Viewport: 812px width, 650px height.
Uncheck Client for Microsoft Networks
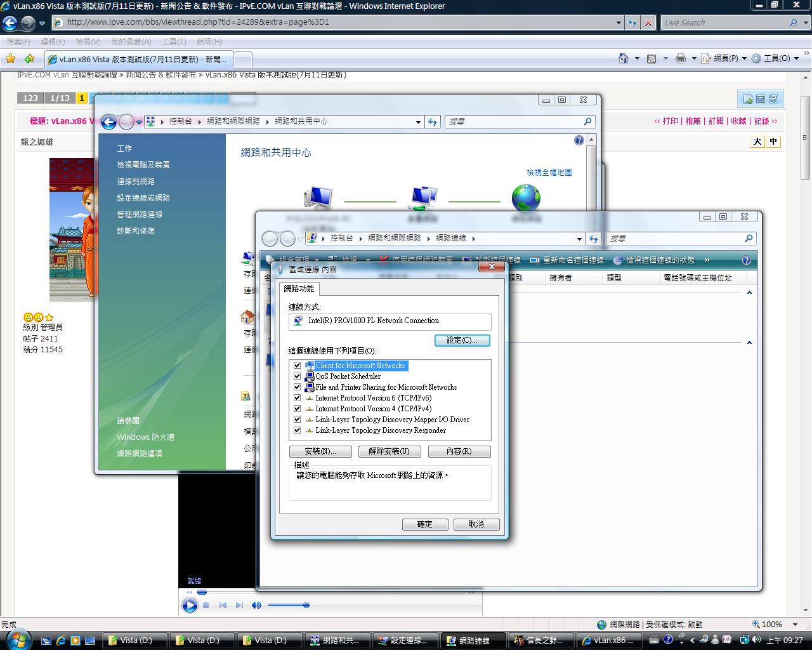click(297, 366)
